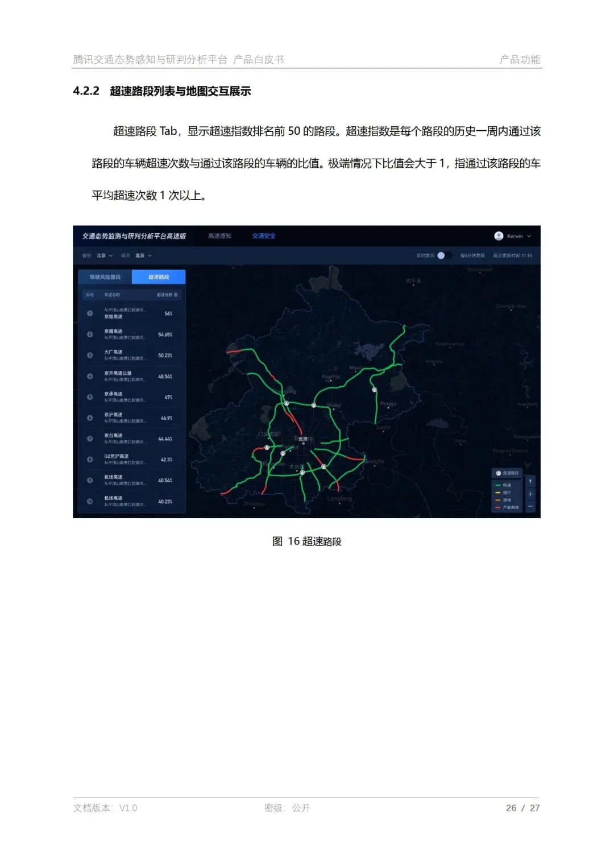Click the map marker north of Pinggu
Viewport: 614px width, 868px height.
(x=375, y=390)
